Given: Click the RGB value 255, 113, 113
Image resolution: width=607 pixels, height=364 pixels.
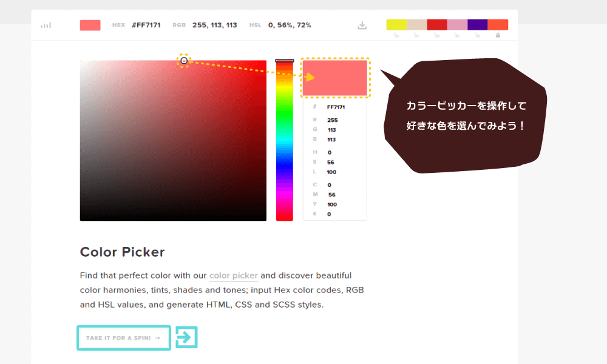Looking at the screenshot, I should click(x=214, y=25).
